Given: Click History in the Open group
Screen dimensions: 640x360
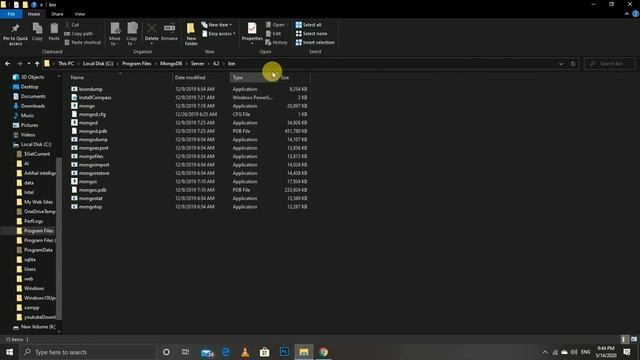Looking at the screenshot, I should pos(277,42).
